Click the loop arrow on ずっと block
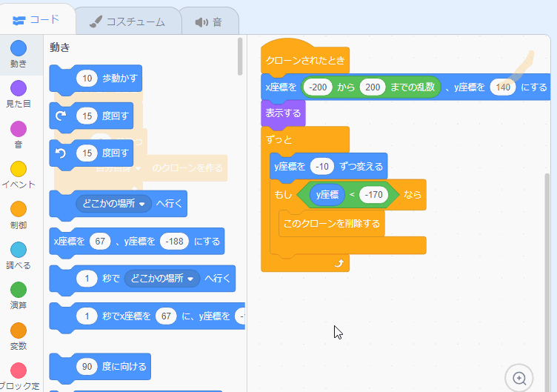The width and height of the screenshot is (557, 392). 339,263
